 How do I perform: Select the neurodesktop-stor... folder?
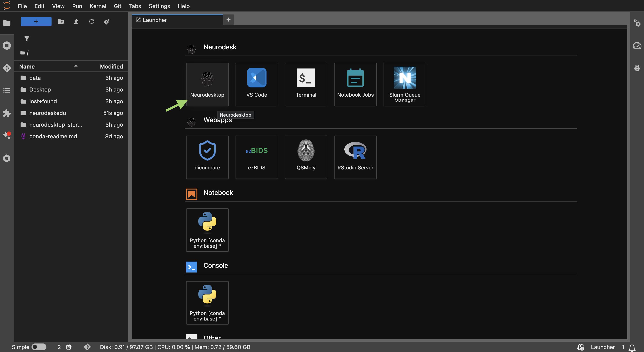71,125
